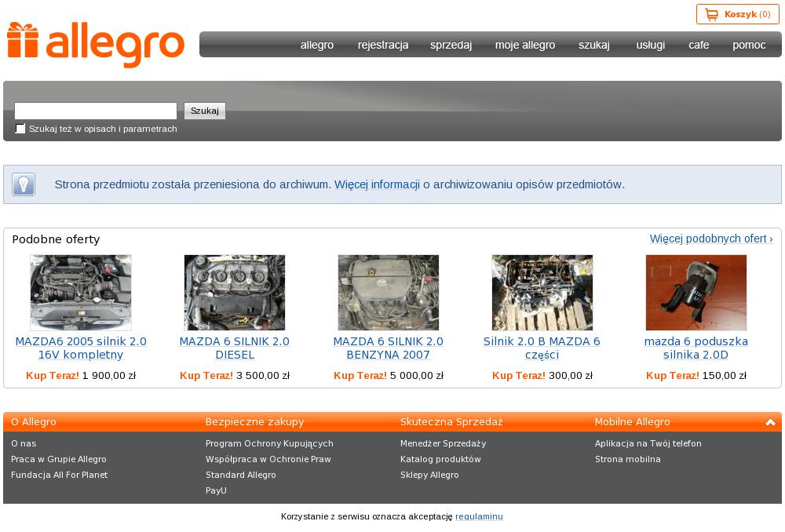785x532 pixels.
Task: Go to Katalog produktów link
Action: click(440, 459)
